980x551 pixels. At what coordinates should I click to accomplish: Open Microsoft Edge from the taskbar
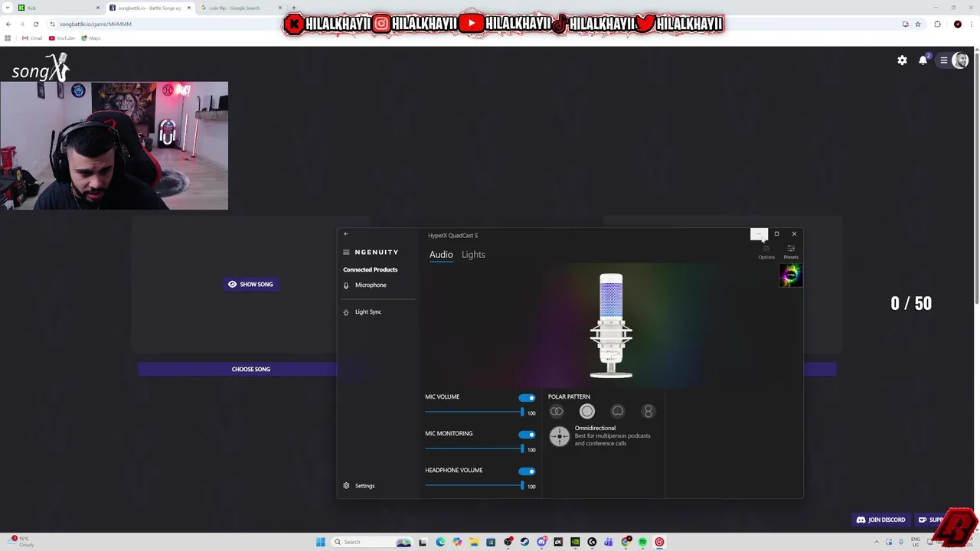440,542
